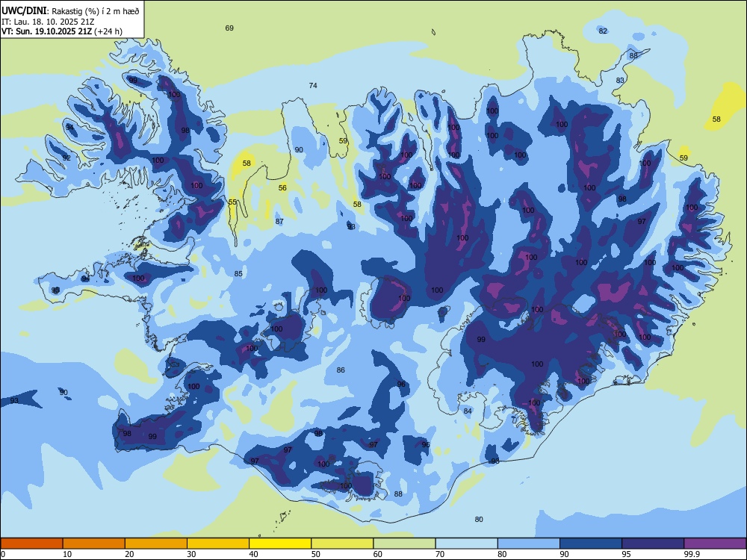This screenshot has width=747, height=560.
Task: Click the '95' legend scale label
Action: click(627, 554)
